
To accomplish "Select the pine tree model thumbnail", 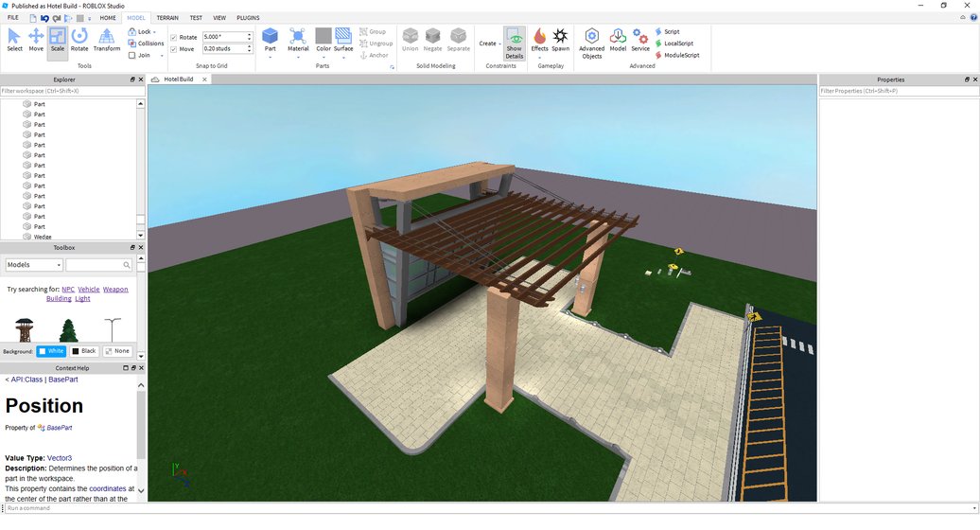I will click(x=68, y=329).
